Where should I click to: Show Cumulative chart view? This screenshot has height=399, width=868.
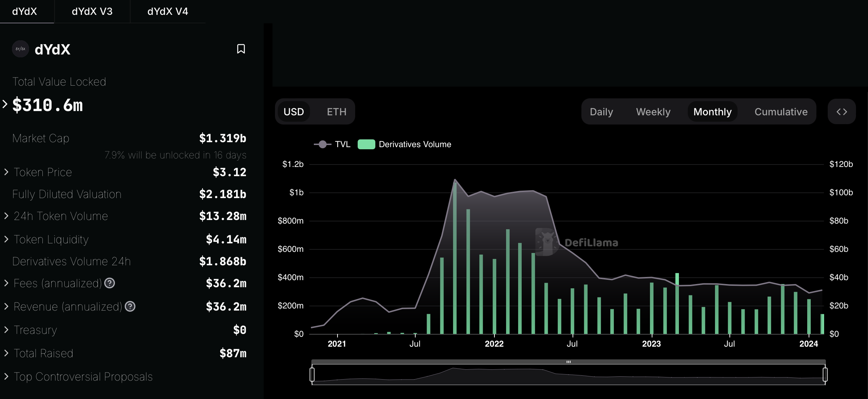781,112
